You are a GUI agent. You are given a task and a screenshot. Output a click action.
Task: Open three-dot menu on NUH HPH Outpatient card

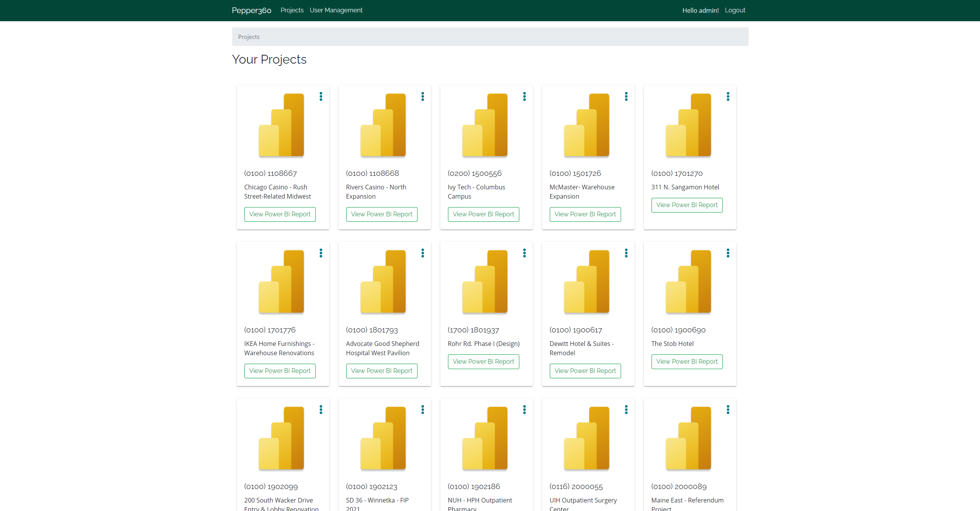pos(524,410)
